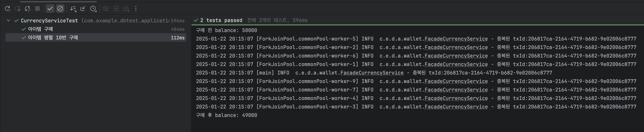Open FacadeCurrencyService link in the [main] line

point(372,73)
